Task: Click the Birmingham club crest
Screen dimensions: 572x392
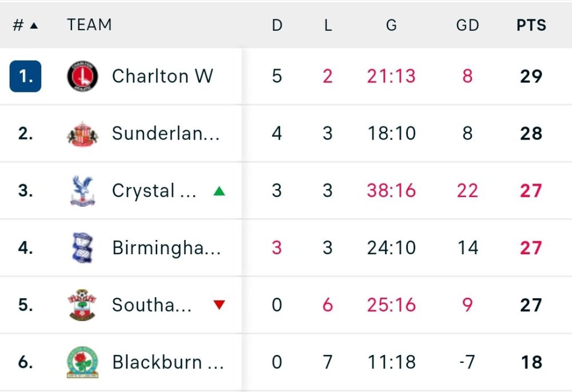Action: pos(82,248)
